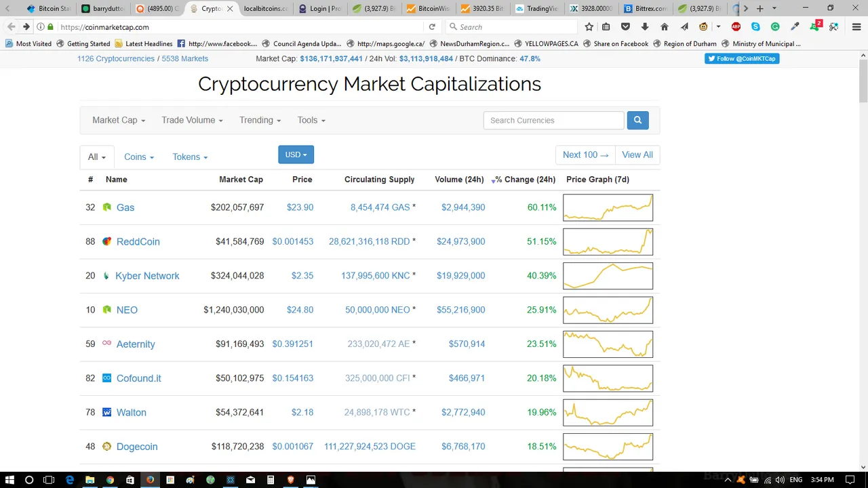Open the Trending dropdown menu
This screenshot has height=488, width=868.
tap(260, 120)
